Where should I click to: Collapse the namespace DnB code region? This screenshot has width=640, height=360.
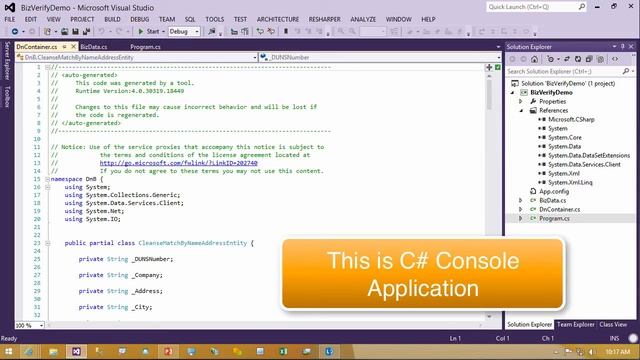point(47,179)
